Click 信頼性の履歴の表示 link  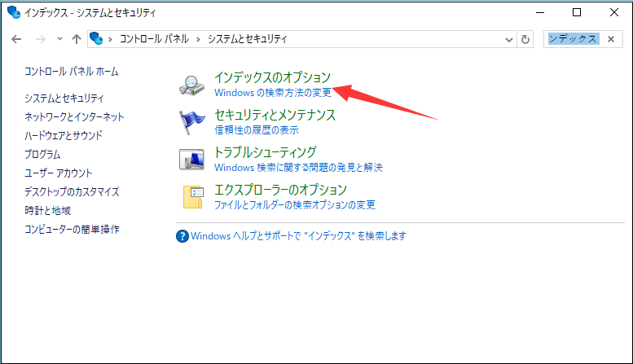pos(257,130)
